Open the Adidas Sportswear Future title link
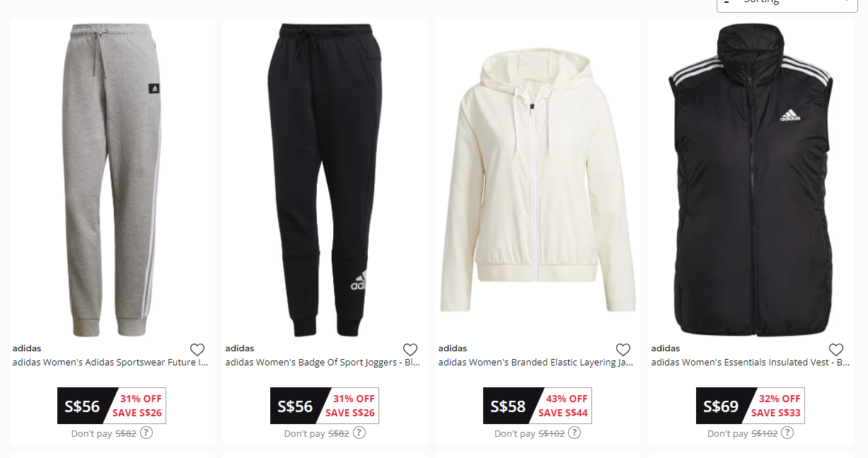 pyautogui.click(x=110, y=363)
